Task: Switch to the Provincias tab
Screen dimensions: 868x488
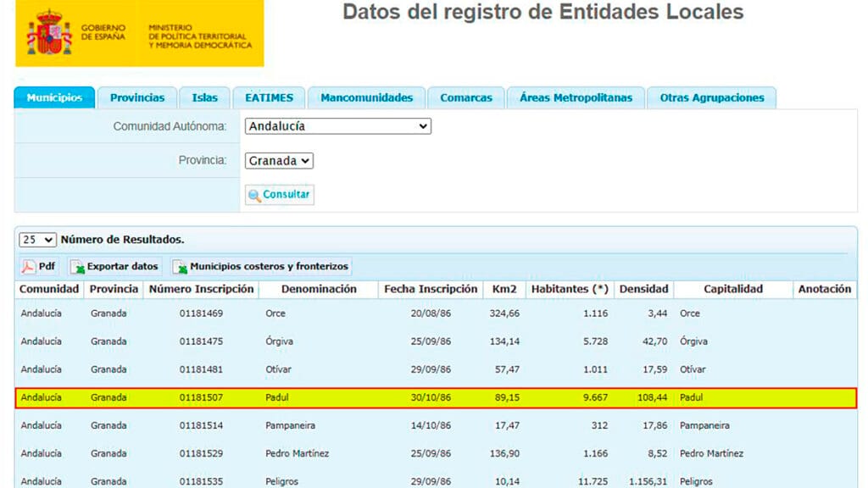Action: [137, 97]
